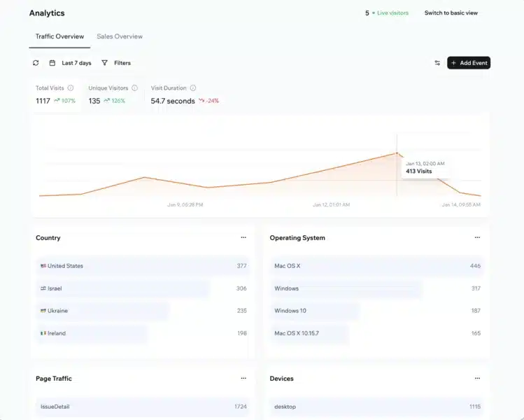Image resolution: width=524 pixels, height=420 pixels.
Task: Click the chart peak point at Jan 13
Action: click(x=397, y=153)
